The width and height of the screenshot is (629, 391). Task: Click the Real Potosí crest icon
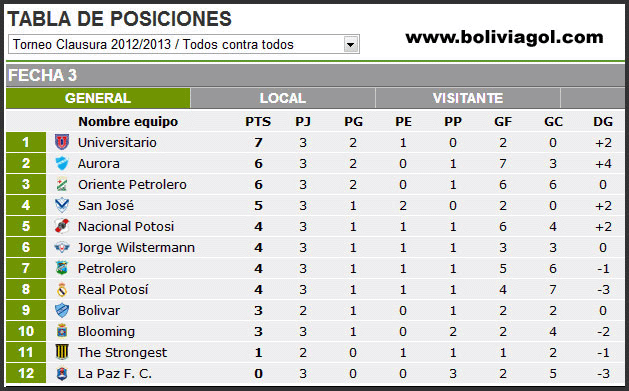pos(62,289)
